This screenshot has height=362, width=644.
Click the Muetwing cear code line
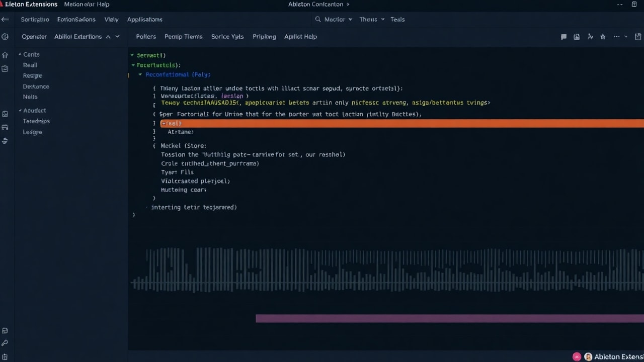click(x=184, y=190)
